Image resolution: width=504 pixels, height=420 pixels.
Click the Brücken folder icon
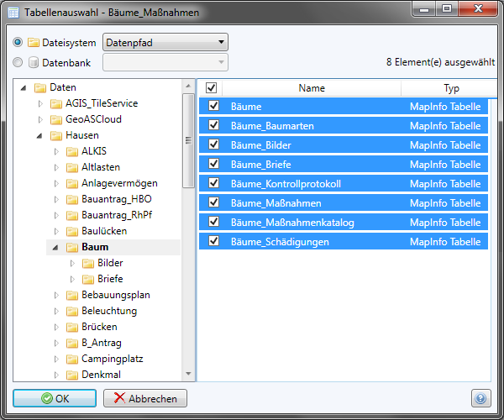pos(72,327)
